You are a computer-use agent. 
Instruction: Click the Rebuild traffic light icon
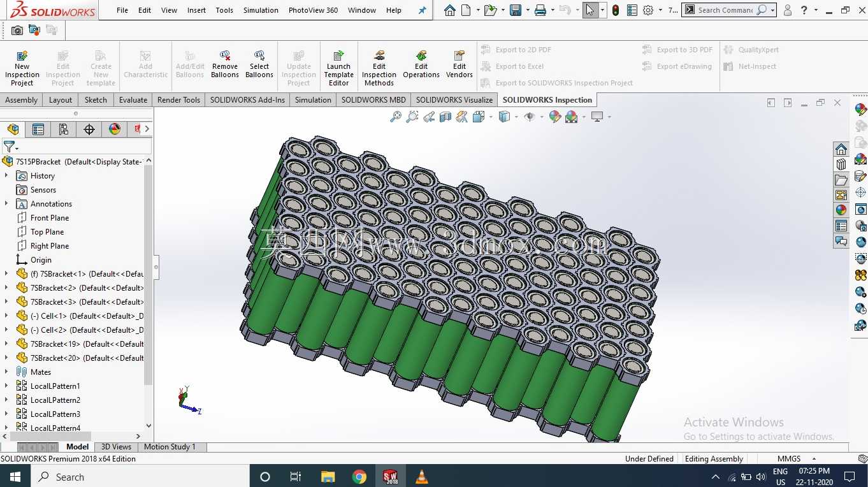(x=615, y=10)
